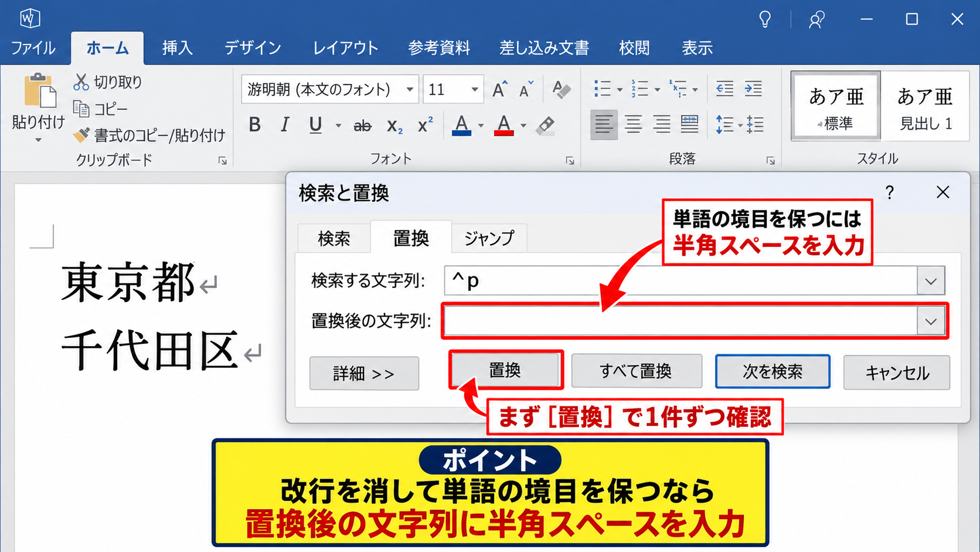
Task: Toggle Subscript formatting
Action: coord(394,126)
